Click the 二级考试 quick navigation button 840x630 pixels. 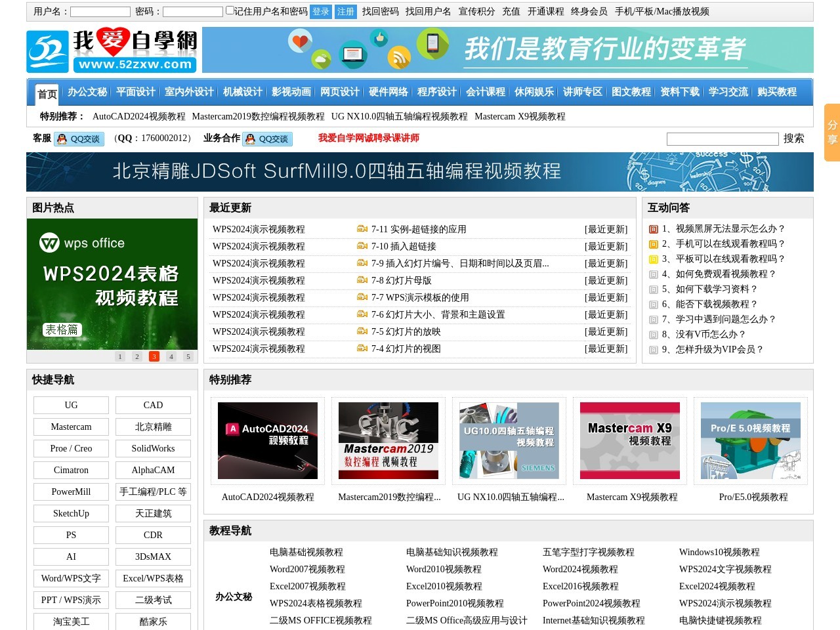(x=153, y=600)
